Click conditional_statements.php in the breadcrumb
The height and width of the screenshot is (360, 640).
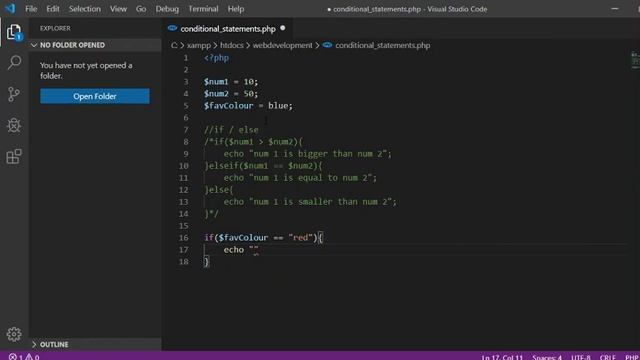pyautogui.click(x=382, y=45)
